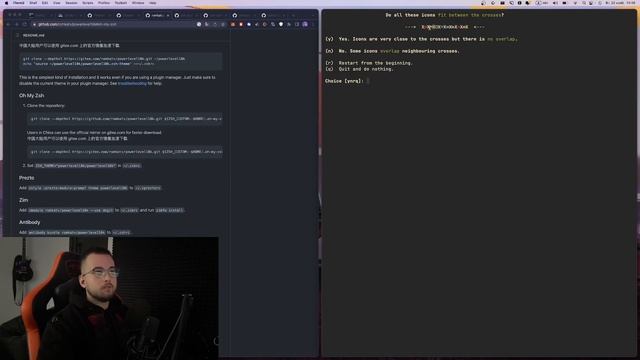Open the Edit menu in menu bar
Screen dimensions: 640x360
pos(45,3)
